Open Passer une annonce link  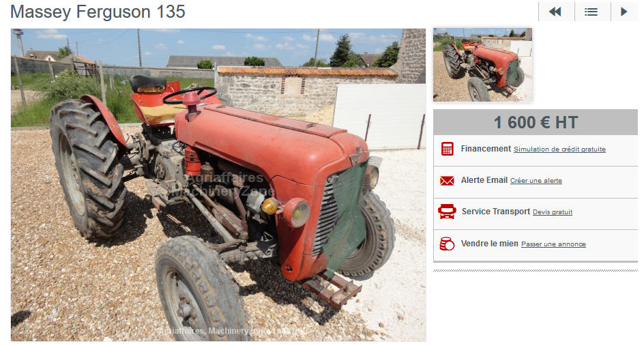click(553, 244)
